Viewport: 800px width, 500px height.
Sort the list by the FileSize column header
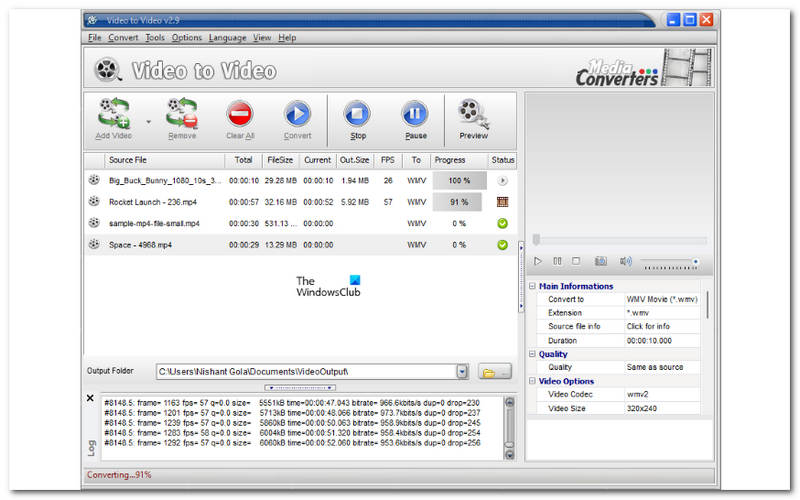(279, 159)
